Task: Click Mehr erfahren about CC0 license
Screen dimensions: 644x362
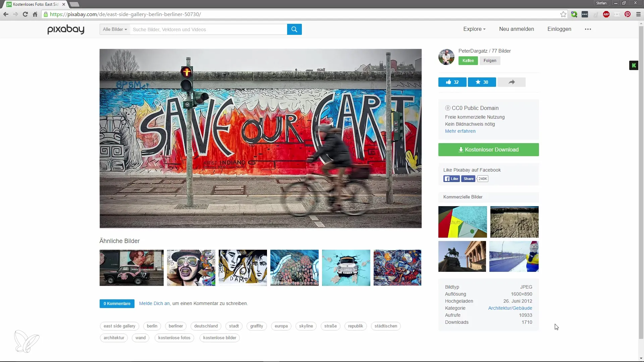Action: (460, 131)
